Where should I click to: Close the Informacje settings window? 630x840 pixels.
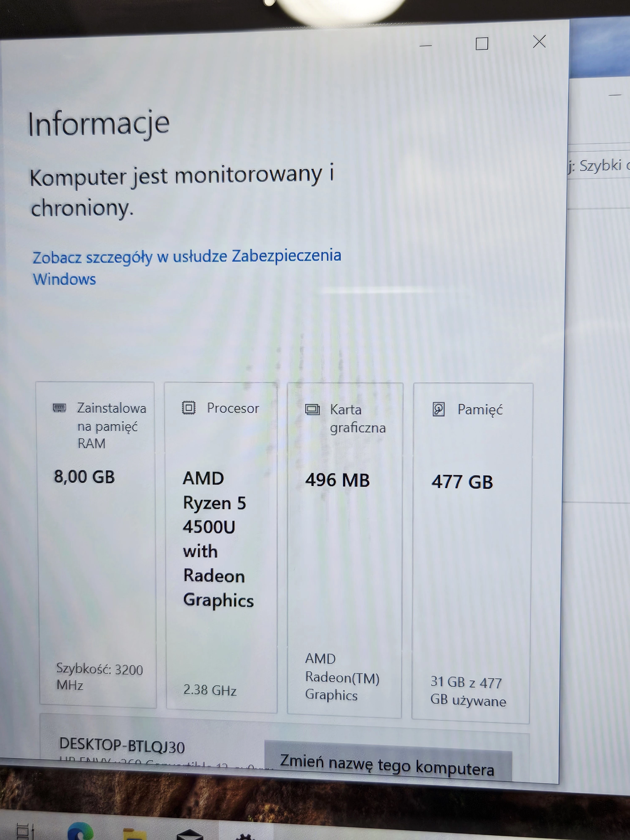(x=539, y=41)
